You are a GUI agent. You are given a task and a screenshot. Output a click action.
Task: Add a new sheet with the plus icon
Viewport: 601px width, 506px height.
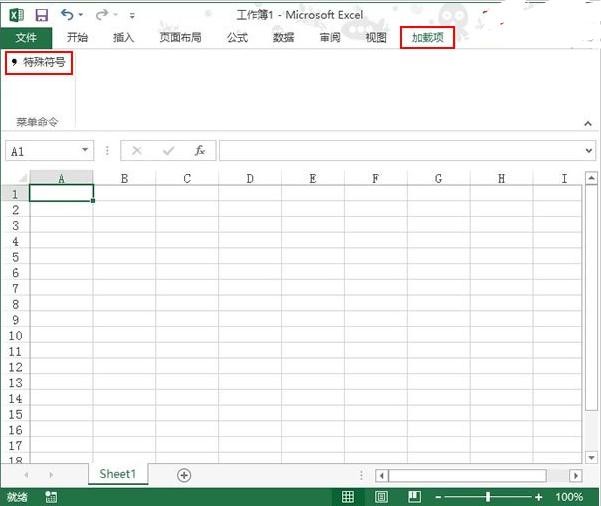click(x=184, y=475)
